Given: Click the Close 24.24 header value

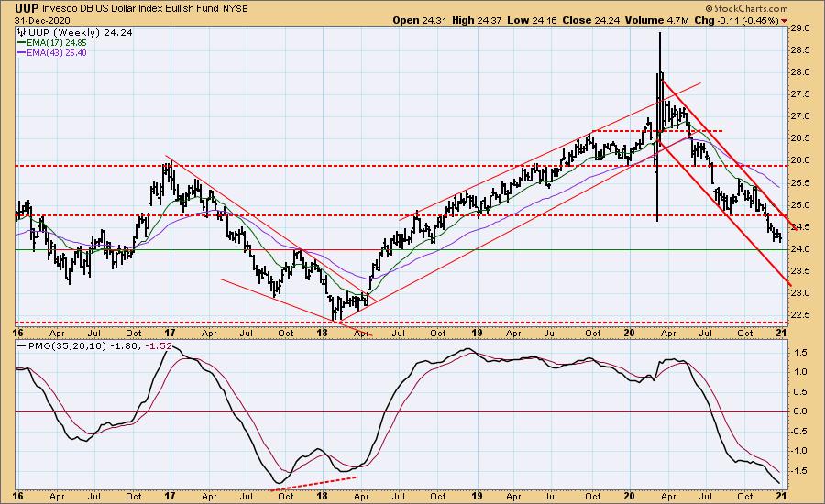Looking at the screenshot, I should coord(591,20).
